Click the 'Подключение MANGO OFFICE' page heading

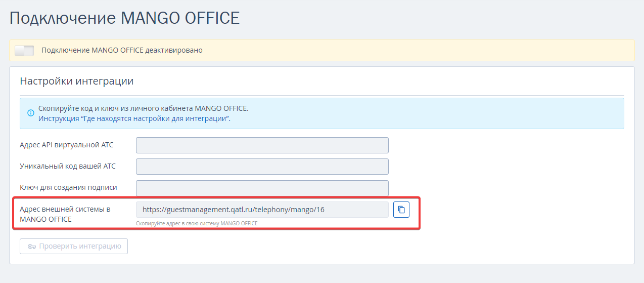pos(124,18)
